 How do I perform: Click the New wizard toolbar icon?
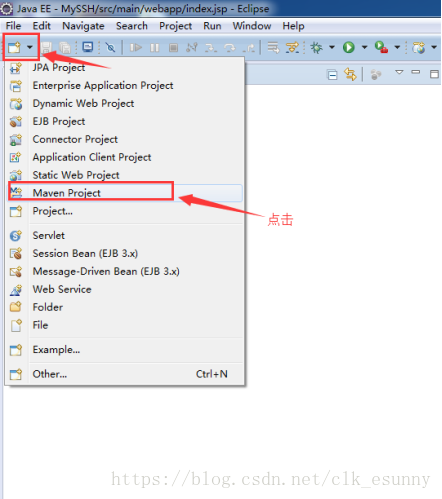(x=15, y=47)
